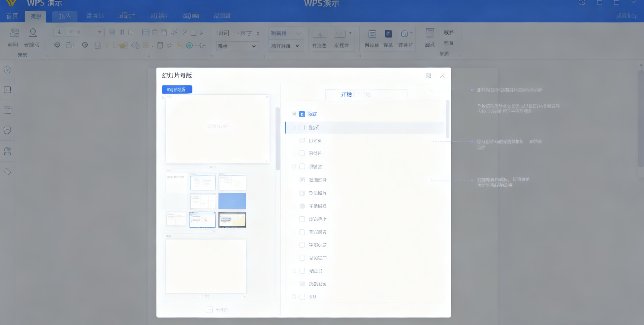This screenshot has width=644, height=325.
Task: Click the diamond icon in left sidebar
Action: (x=7, y=172)
